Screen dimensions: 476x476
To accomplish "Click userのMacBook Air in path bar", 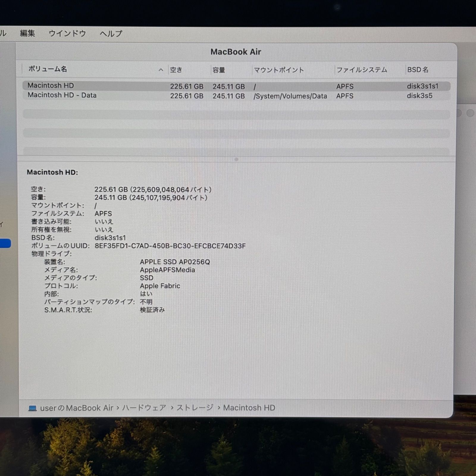I will point(77,408).
